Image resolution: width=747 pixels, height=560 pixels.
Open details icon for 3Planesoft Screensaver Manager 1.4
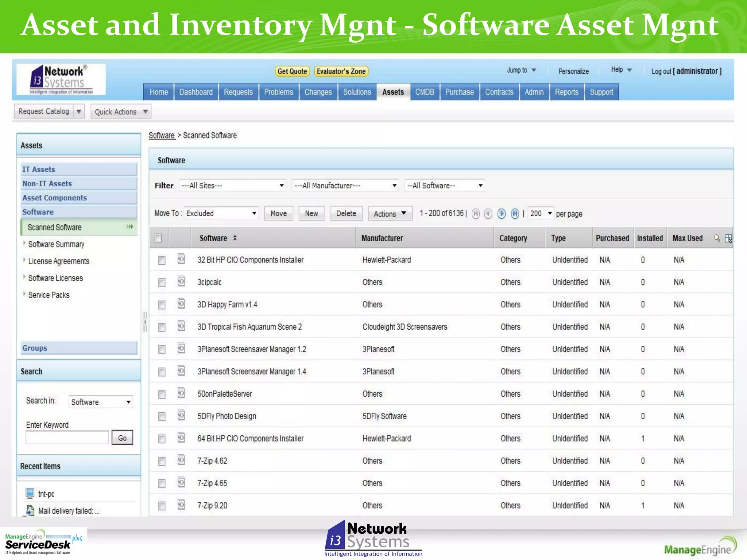pyautogui.click(x=181, y=370)
